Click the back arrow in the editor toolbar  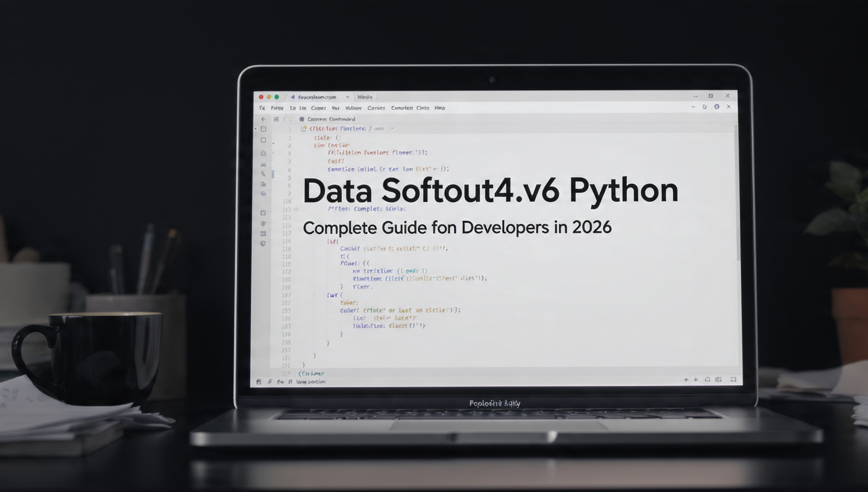[263, 118]
